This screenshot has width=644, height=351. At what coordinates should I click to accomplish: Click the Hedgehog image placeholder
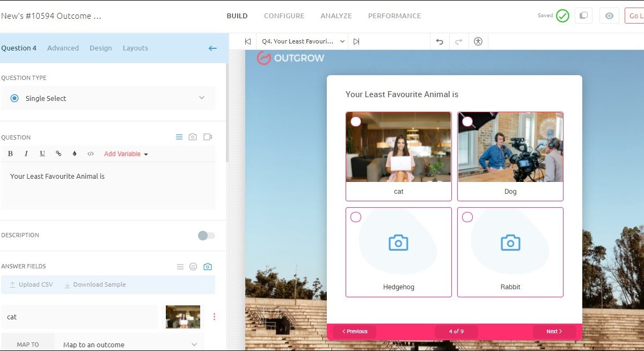[x=398, y=243]
